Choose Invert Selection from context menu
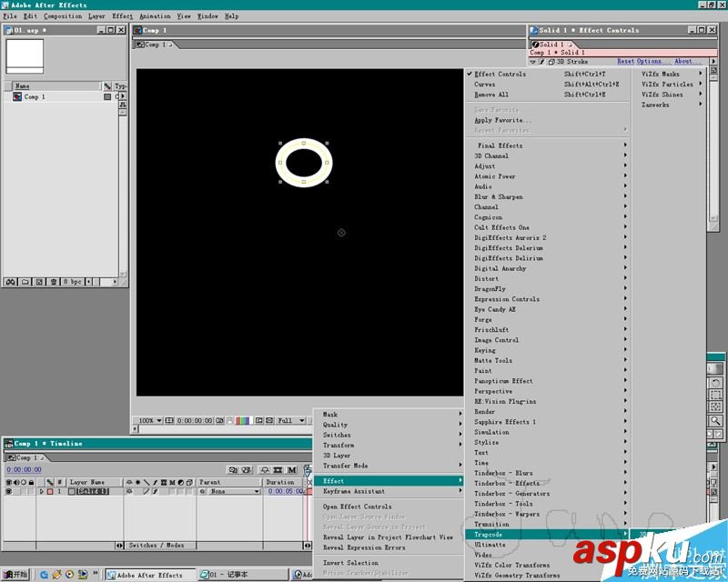Image resolution: width=728 pixels, height=582 pixels. [389, 563]
